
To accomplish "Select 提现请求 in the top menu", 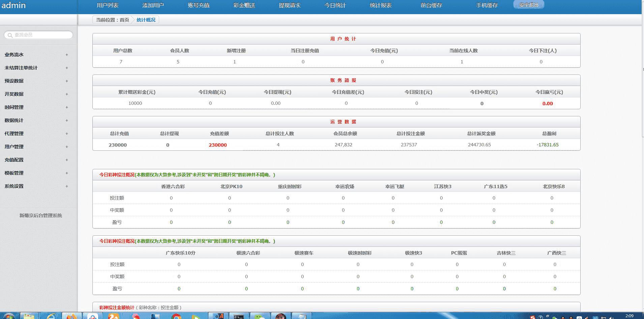I will [x=290, y=5].
